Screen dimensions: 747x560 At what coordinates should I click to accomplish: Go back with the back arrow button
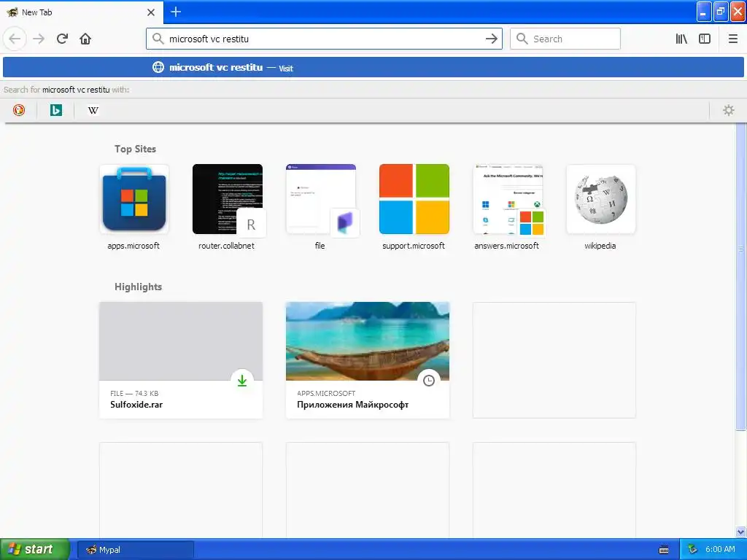(x=15, y=39)
